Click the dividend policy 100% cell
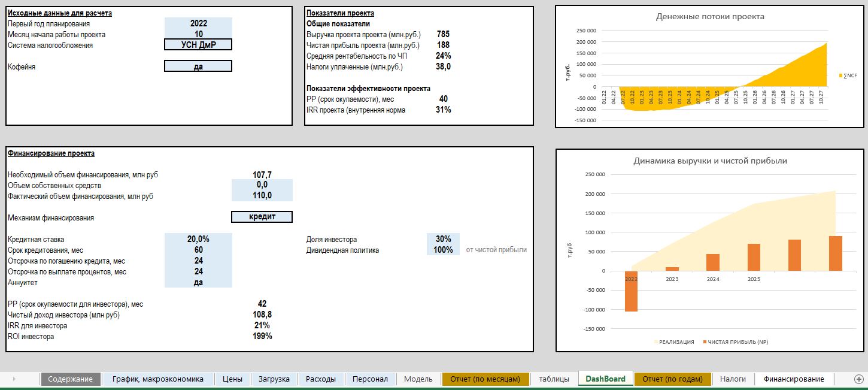This screenshot has width=868, height=390. (443, 250)
